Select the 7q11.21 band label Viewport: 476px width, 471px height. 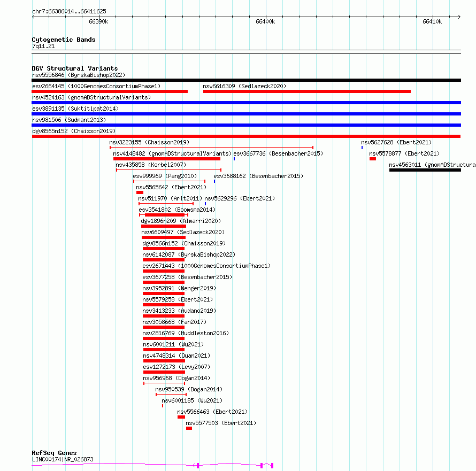point(43,46)
